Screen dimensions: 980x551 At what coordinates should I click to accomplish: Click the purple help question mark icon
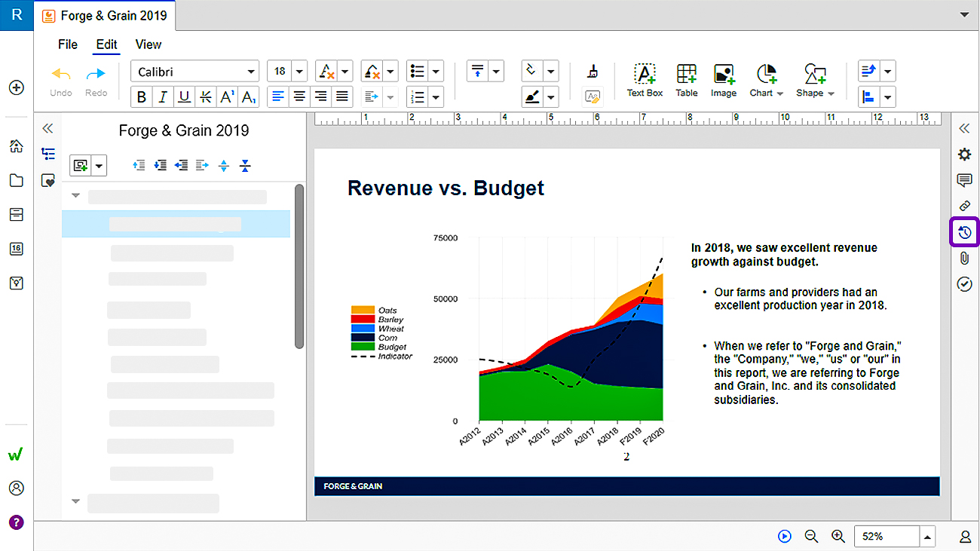click(16, 522)
